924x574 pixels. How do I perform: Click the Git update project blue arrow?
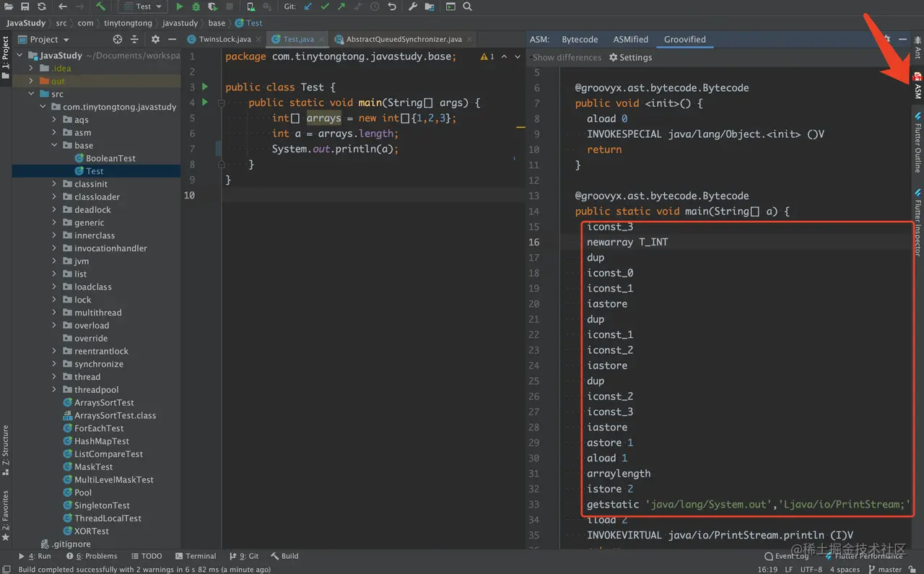pyautogui.click(x=308, y=6)
